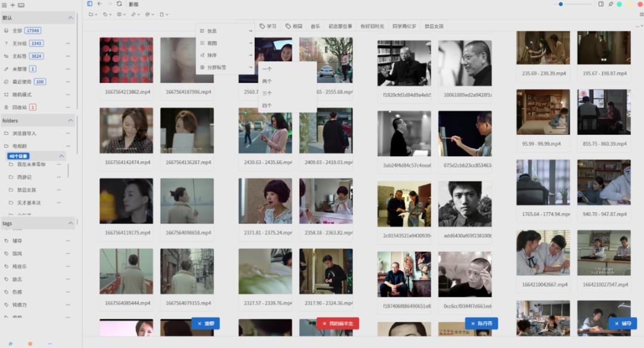Click more options dots for 国风 tag
644x348 pixels.
[x=68, y=254]
